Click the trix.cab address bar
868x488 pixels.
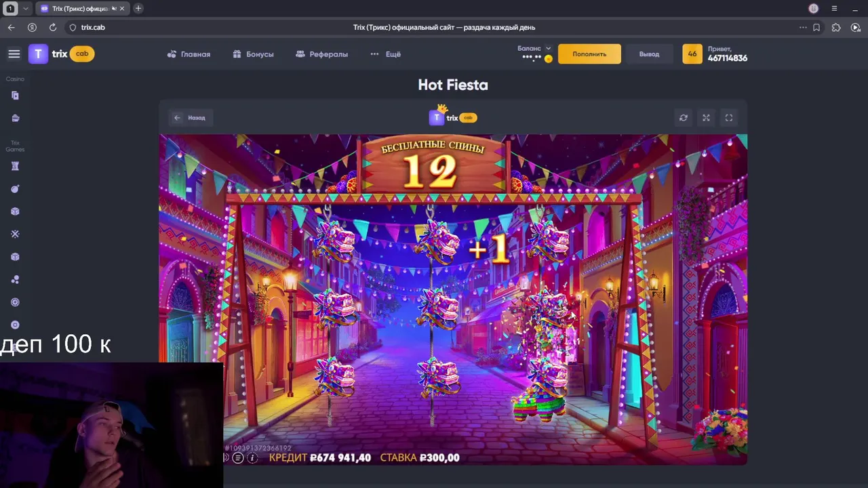coord(93,28)
